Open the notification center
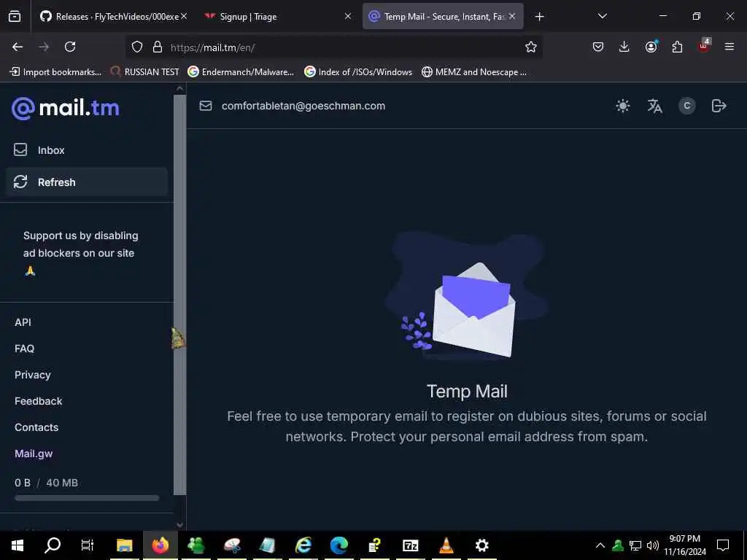Screen dimensions: 747x560 click(x=723, y=545)
